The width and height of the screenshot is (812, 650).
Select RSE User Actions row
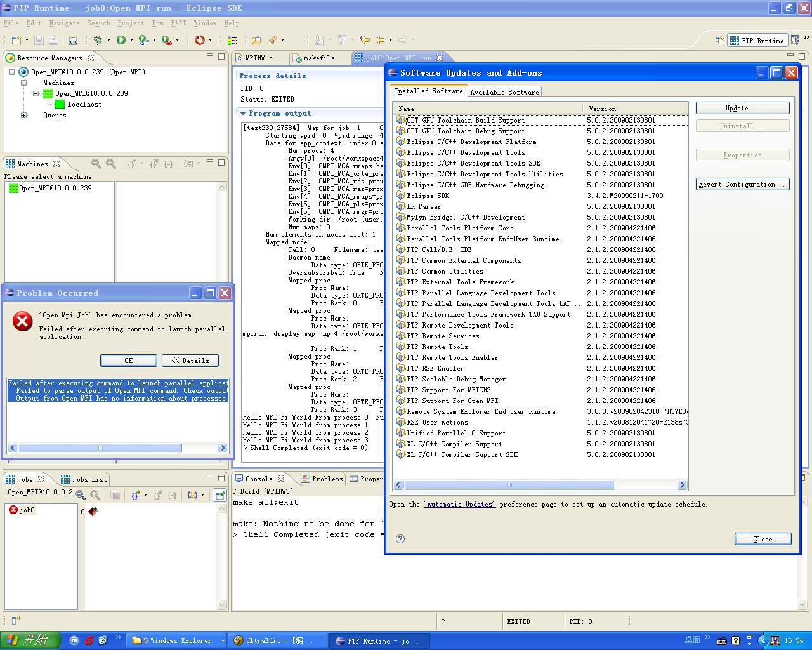tap(437, 422)
